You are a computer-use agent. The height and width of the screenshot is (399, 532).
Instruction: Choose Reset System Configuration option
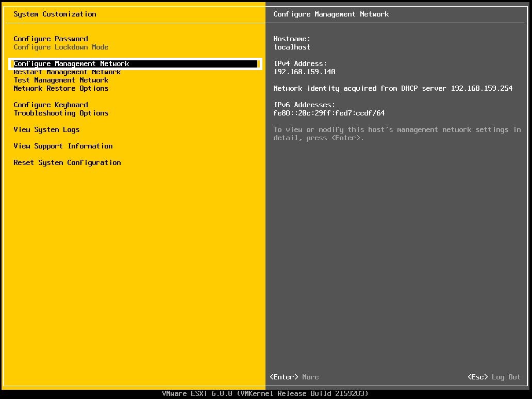[x=67, y=162]
